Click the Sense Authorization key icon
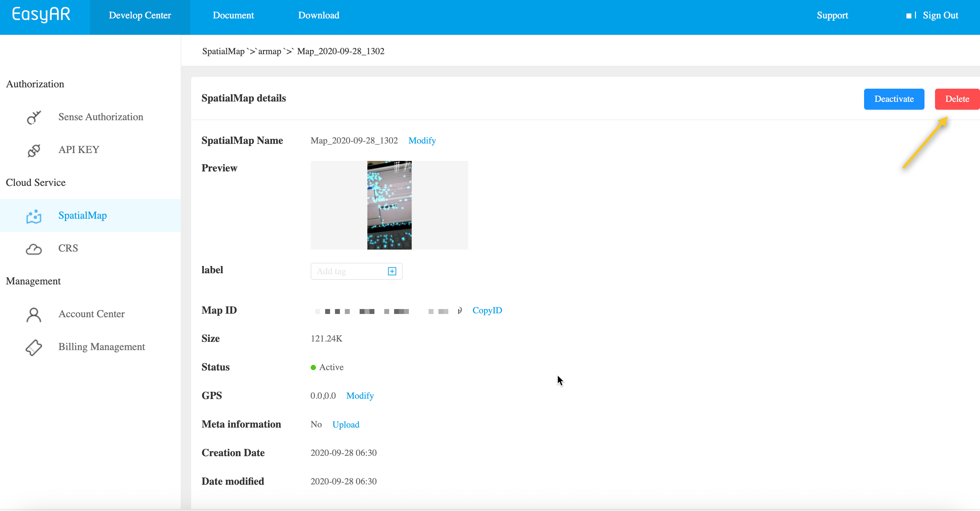980x511 pixels. [33, 117]
